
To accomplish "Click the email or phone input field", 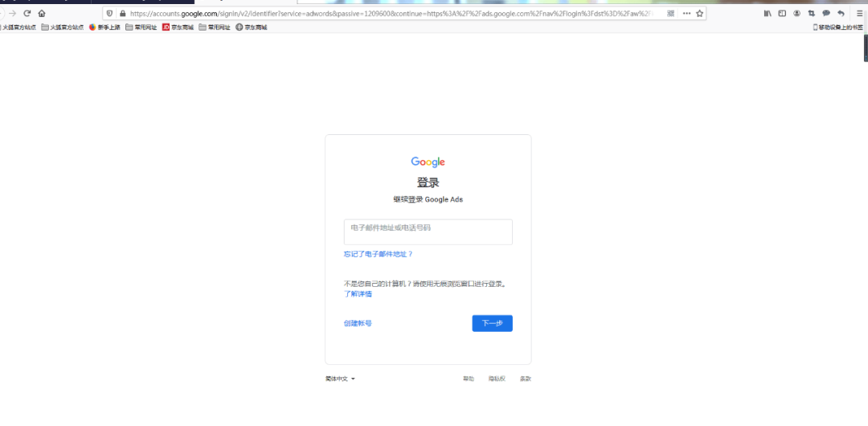I will (x=428, y=232).
